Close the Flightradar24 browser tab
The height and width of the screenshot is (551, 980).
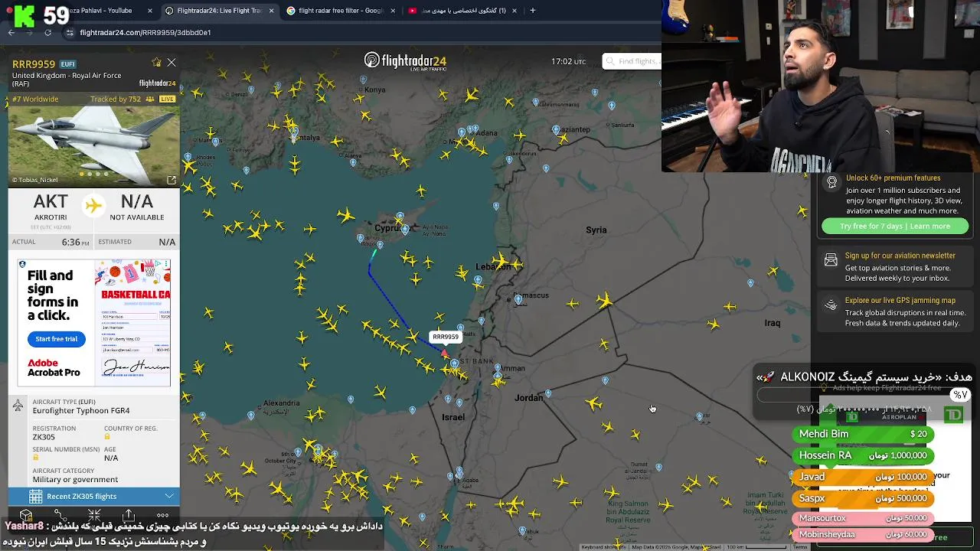[271, 11]
